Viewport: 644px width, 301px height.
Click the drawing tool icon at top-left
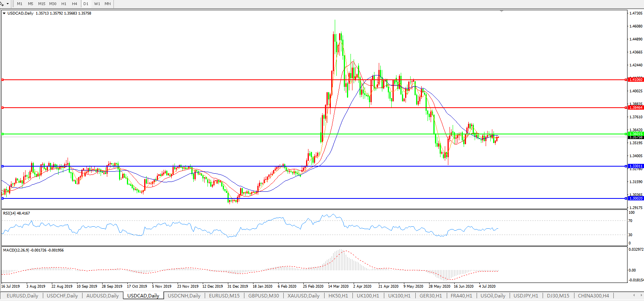click(2, 4)
